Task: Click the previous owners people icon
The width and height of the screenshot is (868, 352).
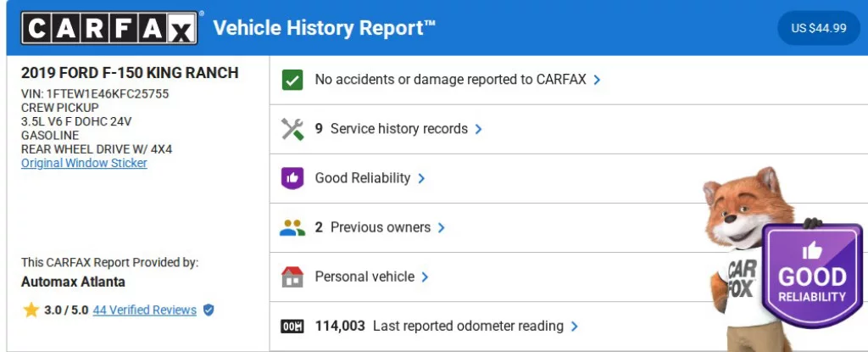Action: coord(292,227)
